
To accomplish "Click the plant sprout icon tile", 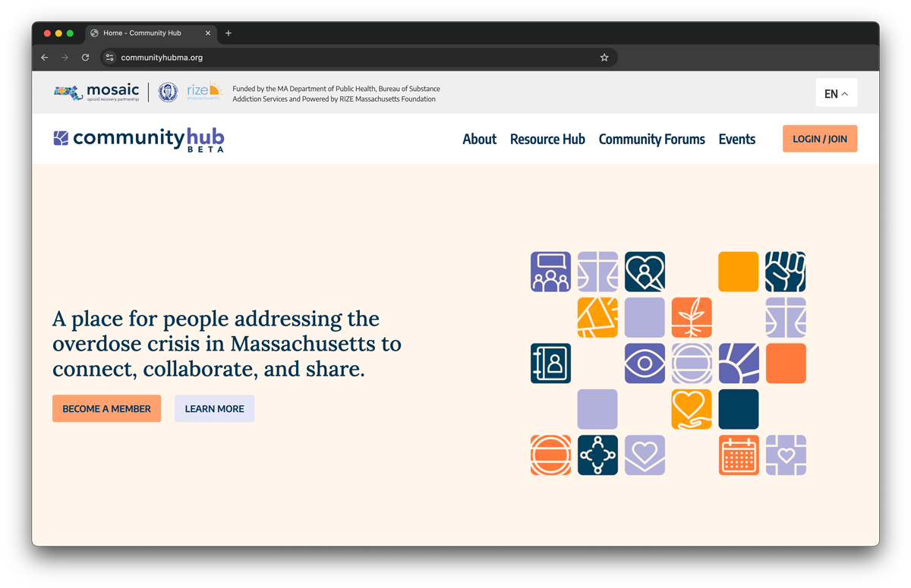I will tap(691, 317).
